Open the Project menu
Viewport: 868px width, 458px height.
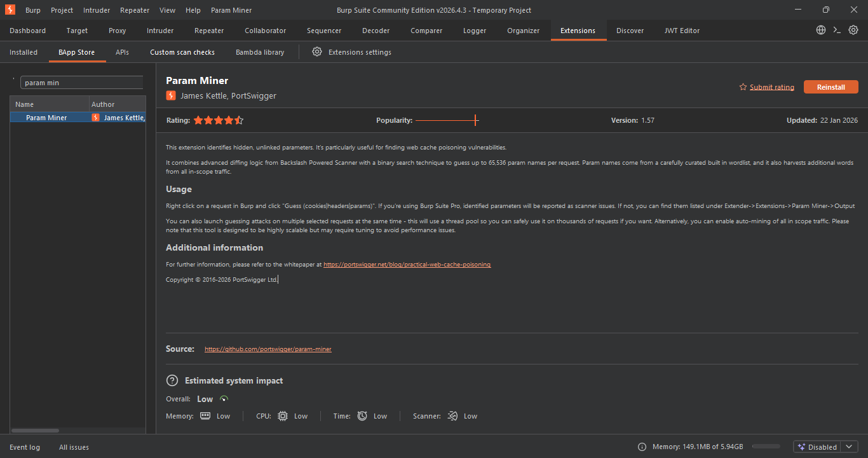(x=62, y=10)
